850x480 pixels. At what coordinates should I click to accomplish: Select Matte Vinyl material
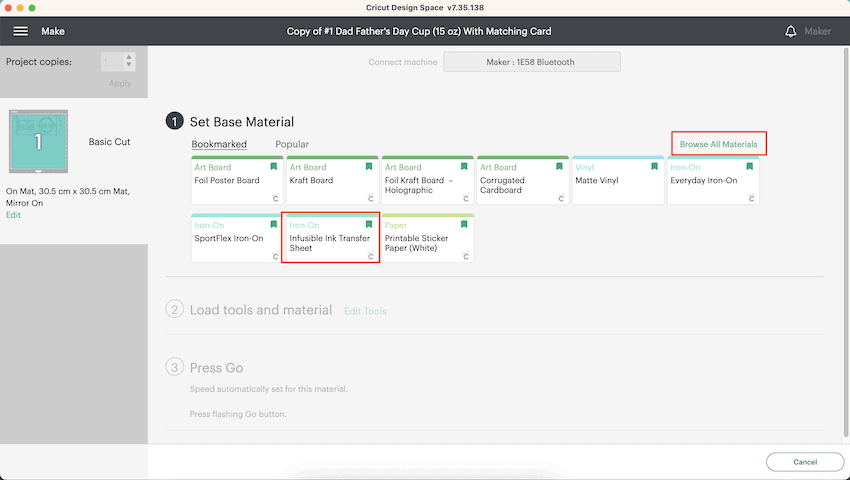tap(618, 181)
